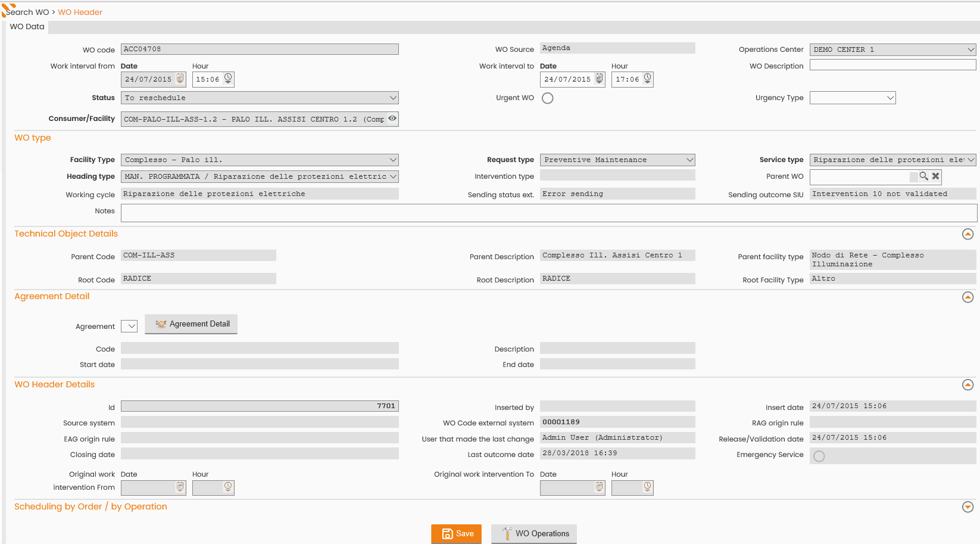Open calendar for Original work intervention To
The image size is (980, 544).
(x=600, y=487)
